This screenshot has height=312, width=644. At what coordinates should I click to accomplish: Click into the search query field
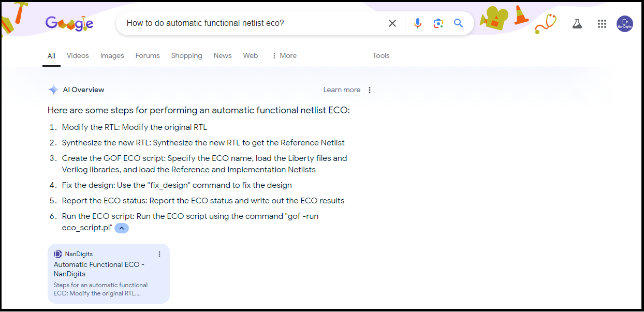pyautogui.click(x=248, y=23)
